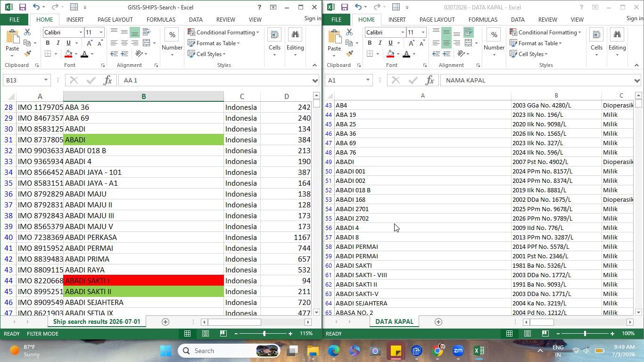The height and width of the screenshot is (362, 644).
Task: Open the Name Box dropdown showing A1
Action: coord(368,80)
